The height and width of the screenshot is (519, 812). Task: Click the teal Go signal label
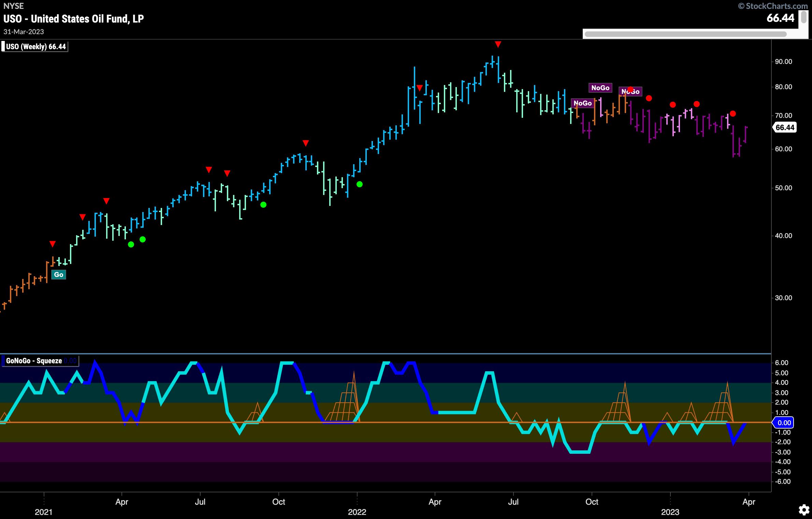pyautogui.click(x=58, y=275)
